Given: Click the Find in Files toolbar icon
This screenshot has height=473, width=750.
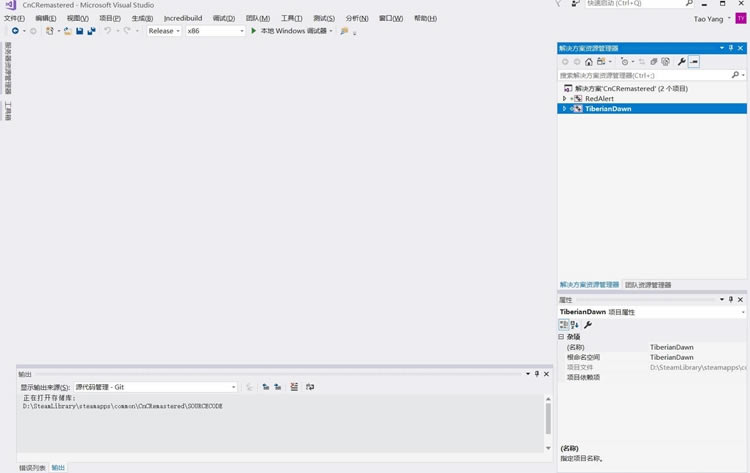Looking at the screenshot, I should pyautogui.click(x=344, y=31).
